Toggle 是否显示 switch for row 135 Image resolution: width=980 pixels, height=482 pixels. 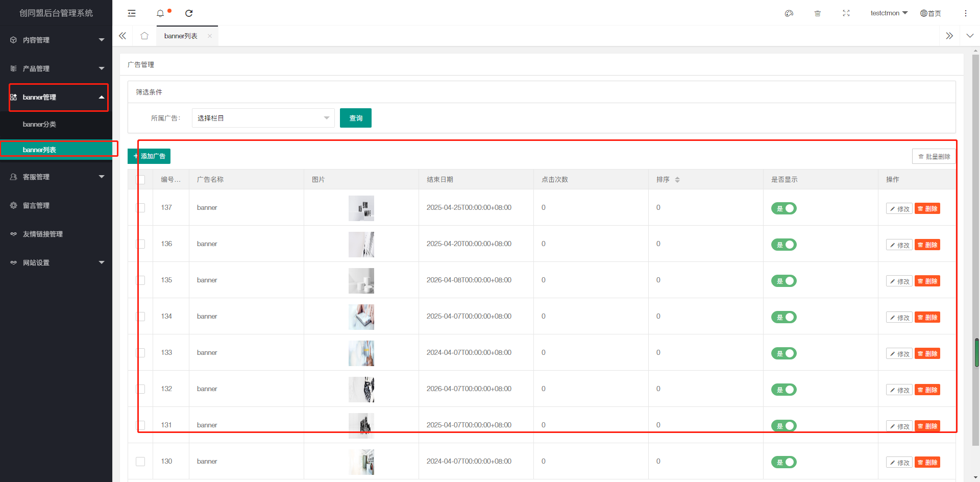pyautogui.click(x=784, y=281)
